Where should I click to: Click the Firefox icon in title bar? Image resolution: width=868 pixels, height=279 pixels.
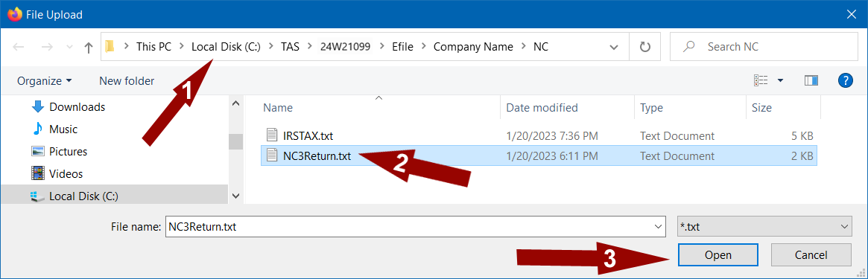click(x=15, y=14)
